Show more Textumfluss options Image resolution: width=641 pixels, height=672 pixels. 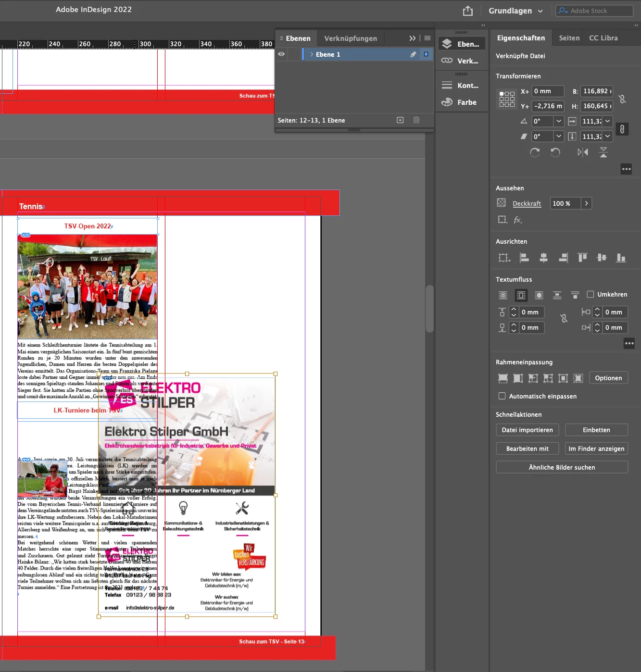629,343
